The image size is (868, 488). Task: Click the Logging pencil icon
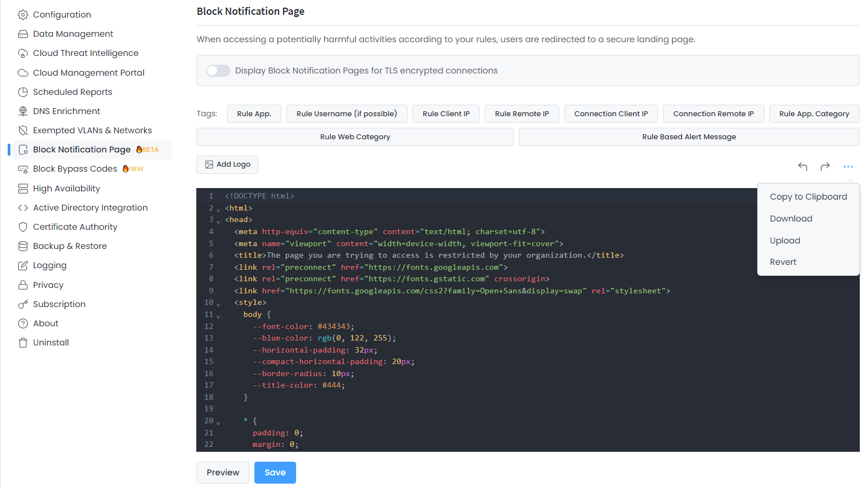[x=23, y=265]
